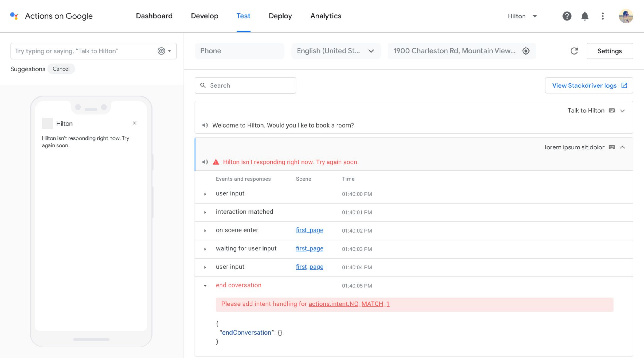644x358 pixels.
Task: Click into the logs Search field
Action: coord(245,85)
